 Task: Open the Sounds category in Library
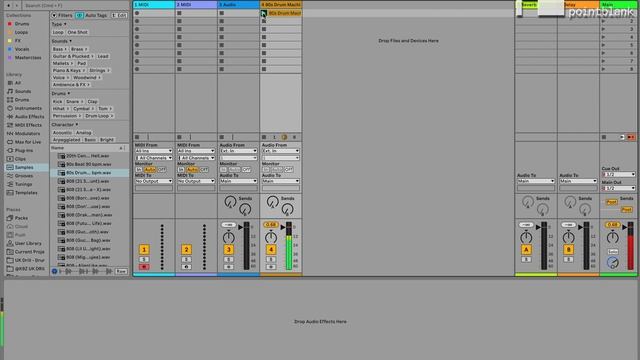(23, 91)
